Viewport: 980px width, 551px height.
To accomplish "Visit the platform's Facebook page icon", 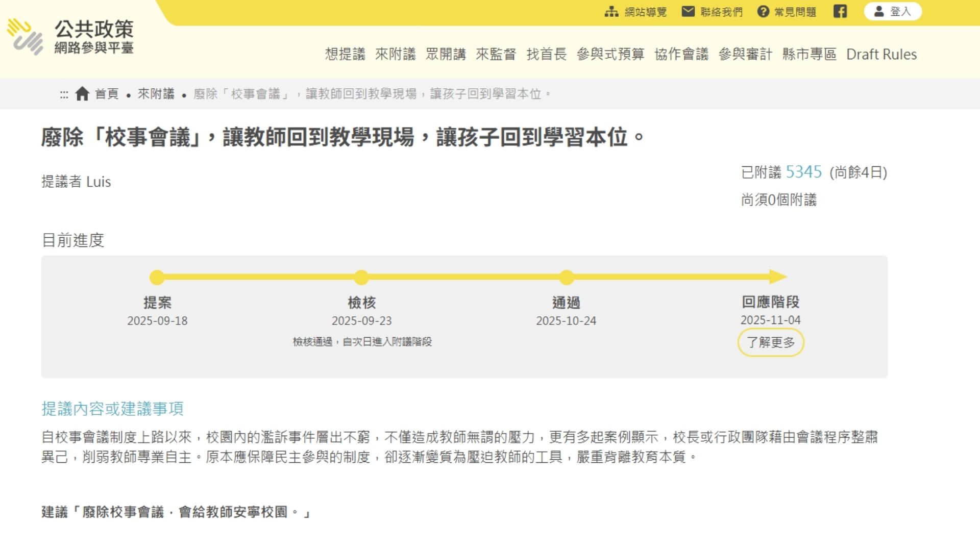I will (840, 11).
